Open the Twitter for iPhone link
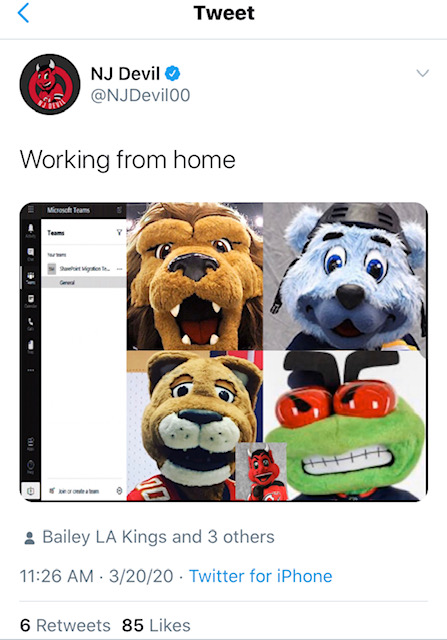Screen dimensions: 447x640 [260, 576]
